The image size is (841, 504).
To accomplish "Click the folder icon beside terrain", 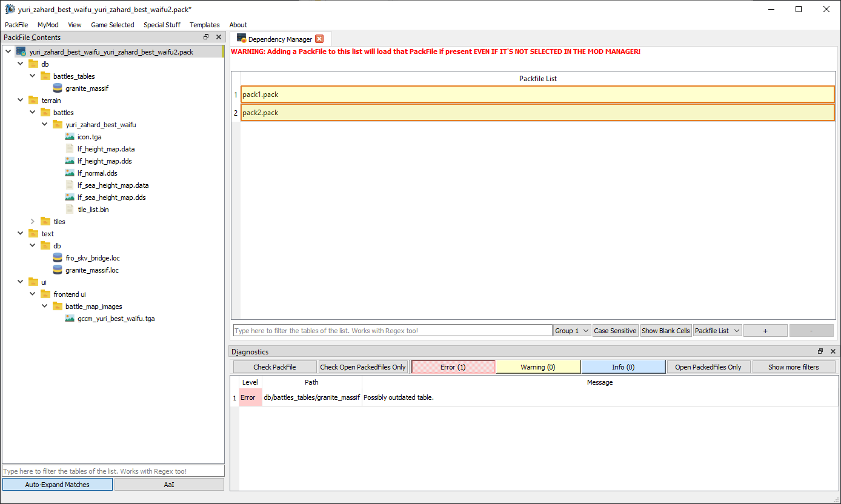I will (x=33, y=101).
